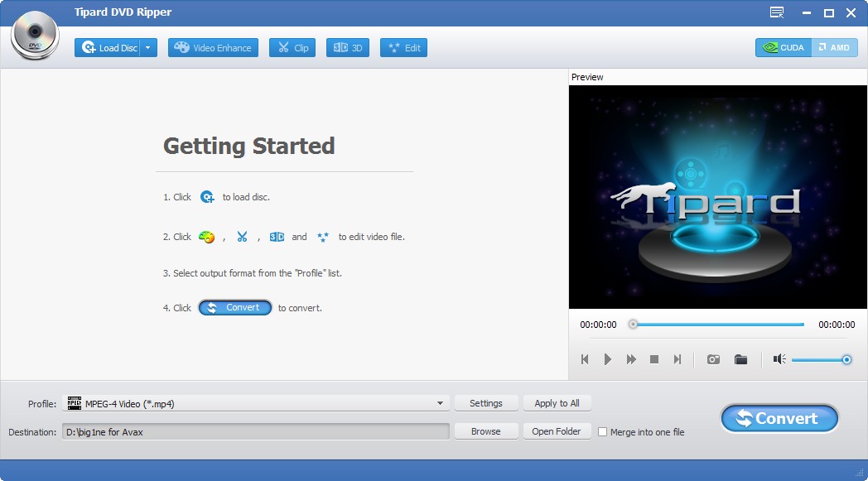The image size is (868, 481).
Task: Click Open Folder button
Action: click(x=557, y=431)
